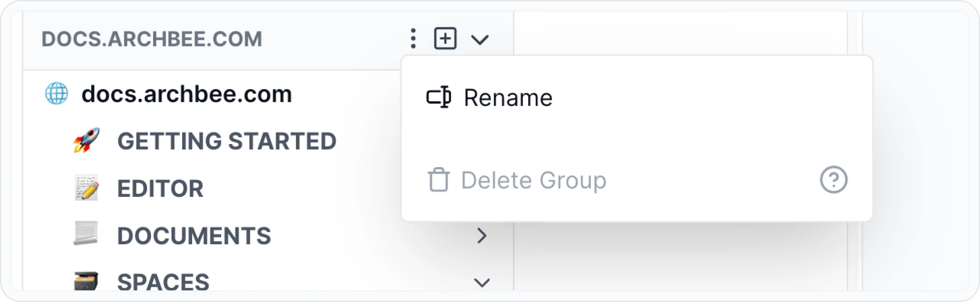The image size is (980, 302).
Task: Click the add new document plus icon
Action: [x=445, y=38]
